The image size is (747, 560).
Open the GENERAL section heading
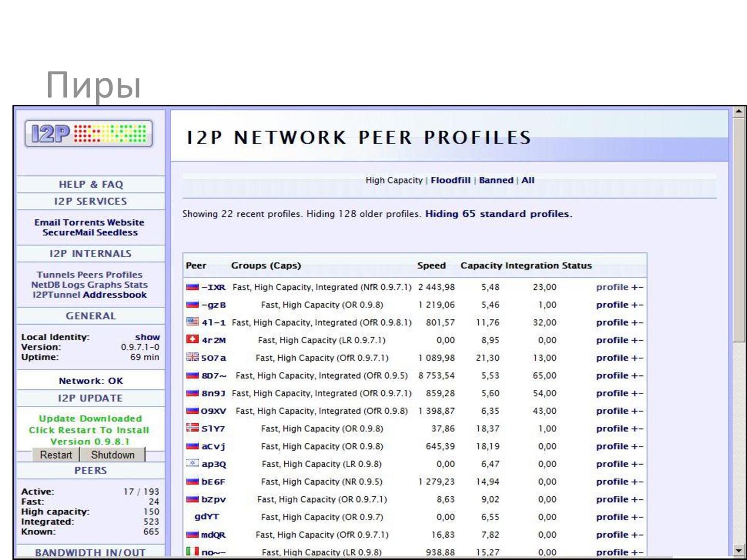91,316
